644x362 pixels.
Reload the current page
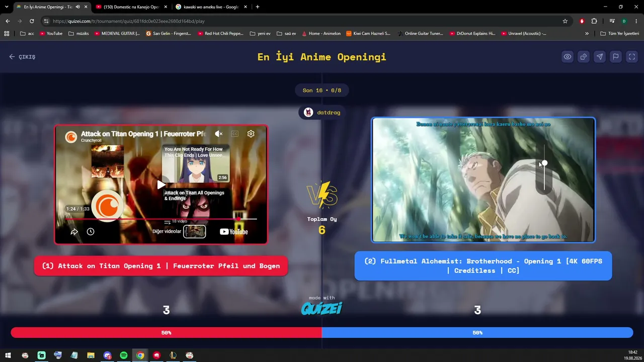tap(32, 21)
